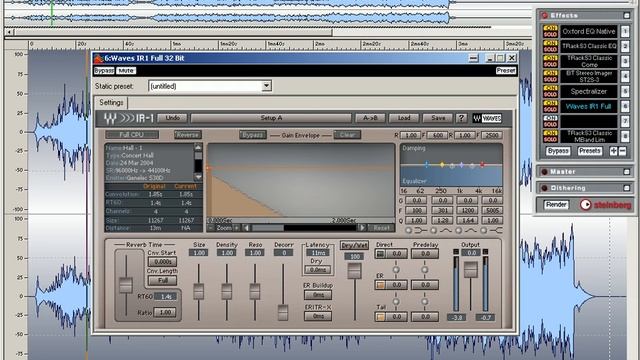Click the Render button
The height and width of the screenshot is (360, 640).
[556, 204]
